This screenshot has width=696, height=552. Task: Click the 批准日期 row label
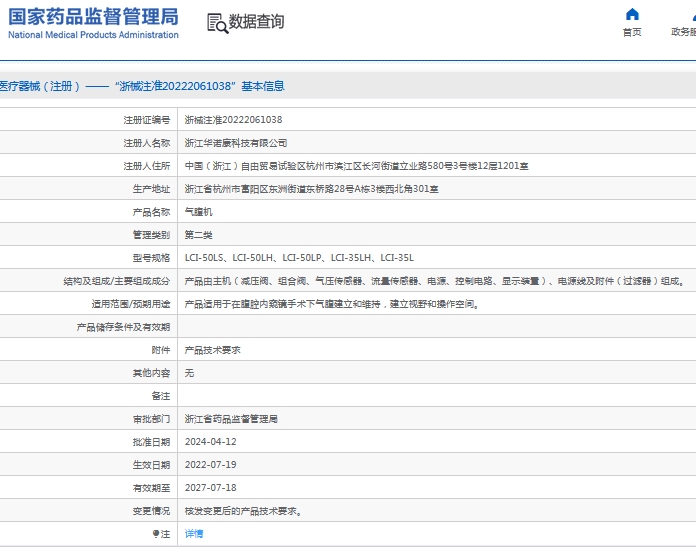click(151, 442)
